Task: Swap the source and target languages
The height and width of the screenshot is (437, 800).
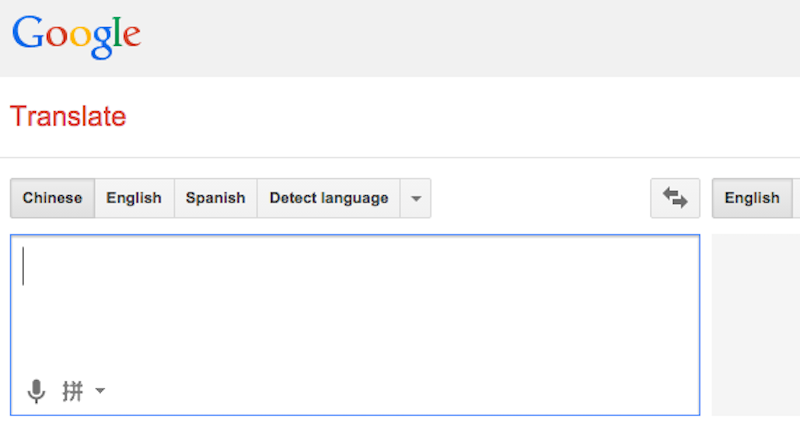Action: point(675,198)
